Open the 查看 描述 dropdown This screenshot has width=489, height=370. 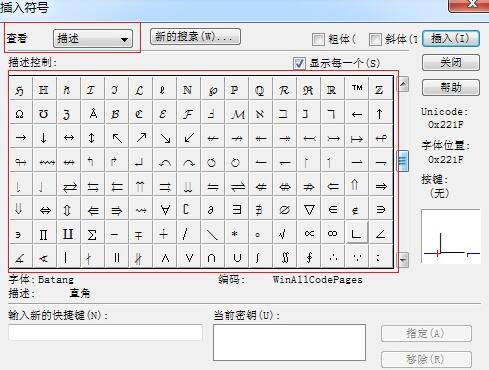click(x=93, y=39)
